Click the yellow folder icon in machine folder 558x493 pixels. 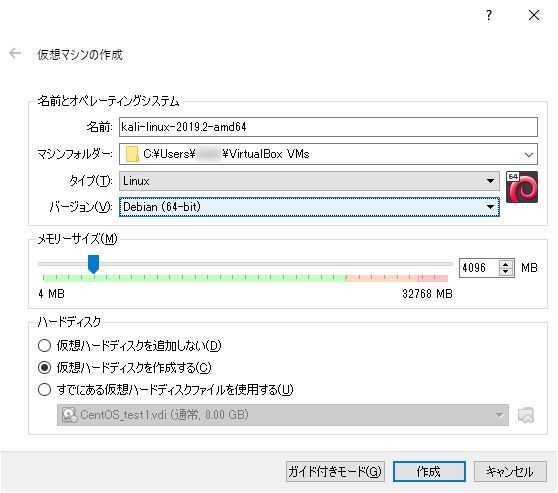pos(132,154)
